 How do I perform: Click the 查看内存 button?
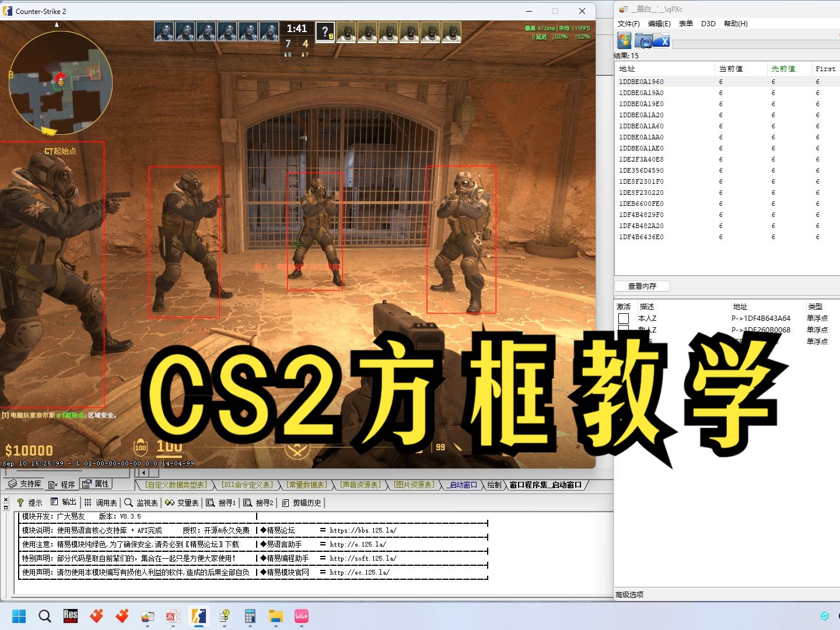coord(642,286)
